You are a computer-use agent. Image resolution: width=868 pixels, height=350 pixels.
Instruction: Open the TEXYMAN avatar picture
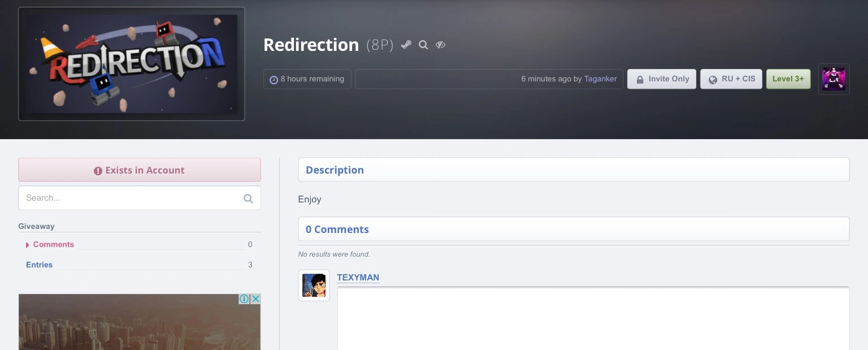point(314,286)
